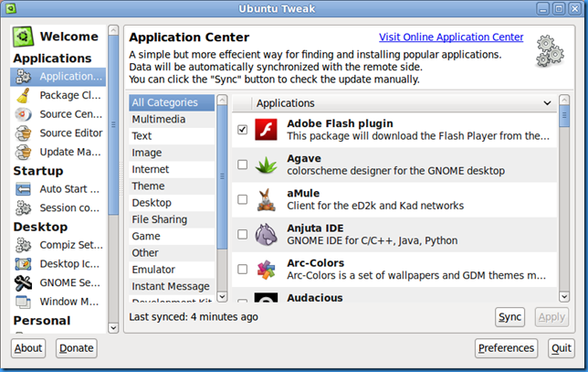Choose the Internet category

[x=172, y=169]
